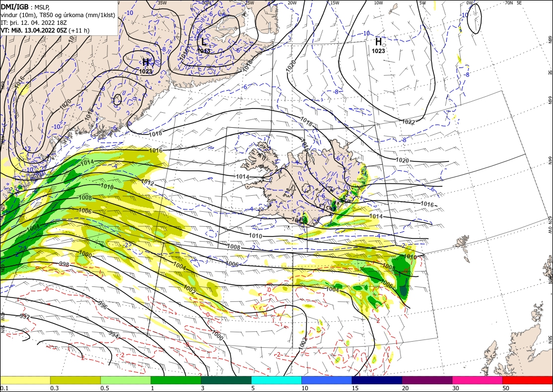This screenshot has width=553, height=392.
Task: Click the 998 isobar label
Action: 64,264
